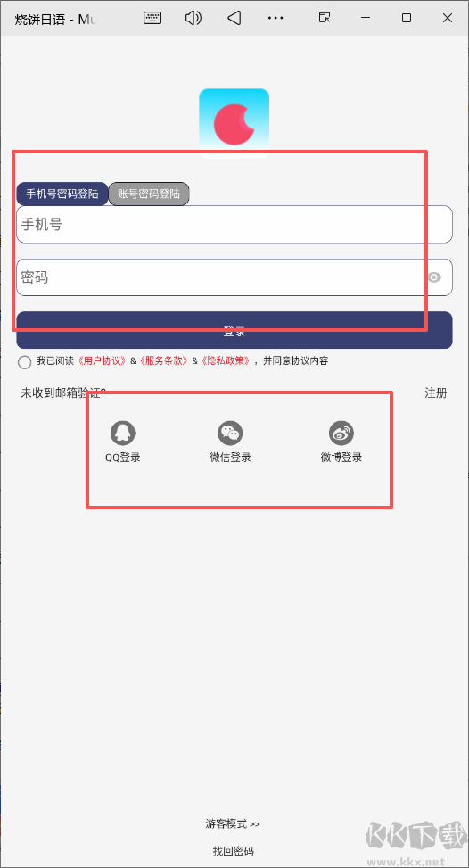The image size is (469, 868).
Task: Expand 游客模式 >> guest mode
Action: point(233,823)
